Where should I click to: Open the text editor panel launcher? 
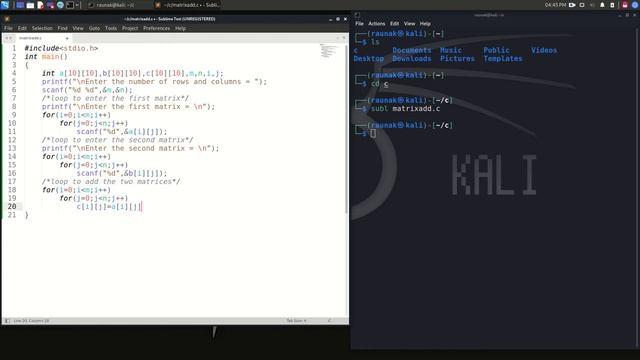[x=40, y=5]
